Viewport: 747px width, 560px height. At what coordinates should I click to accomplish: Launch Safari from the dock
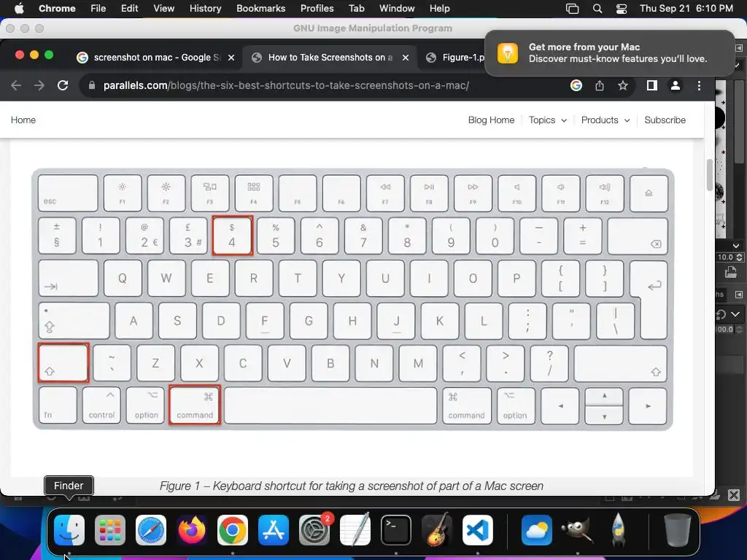(151, 530)
